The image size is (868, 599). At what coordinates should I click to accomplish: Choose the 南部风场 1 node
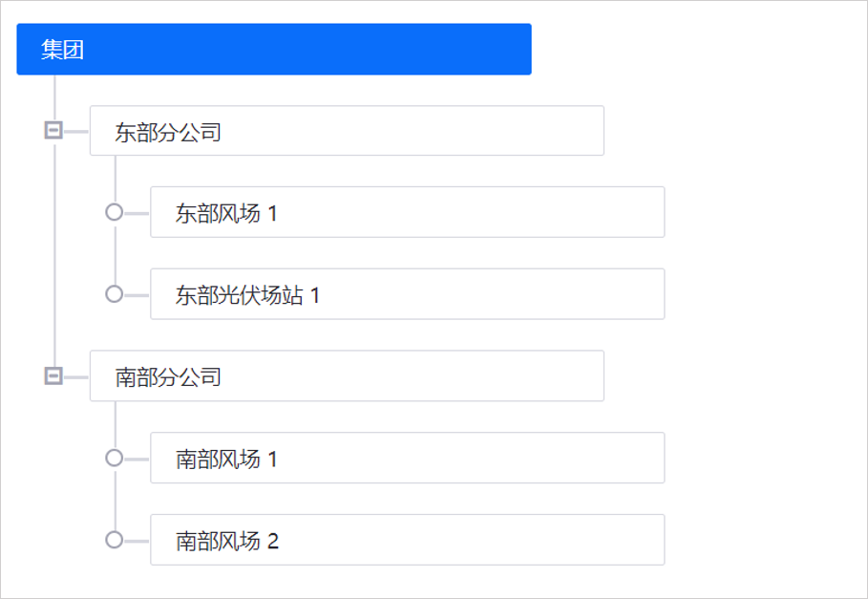coord(407,459)
